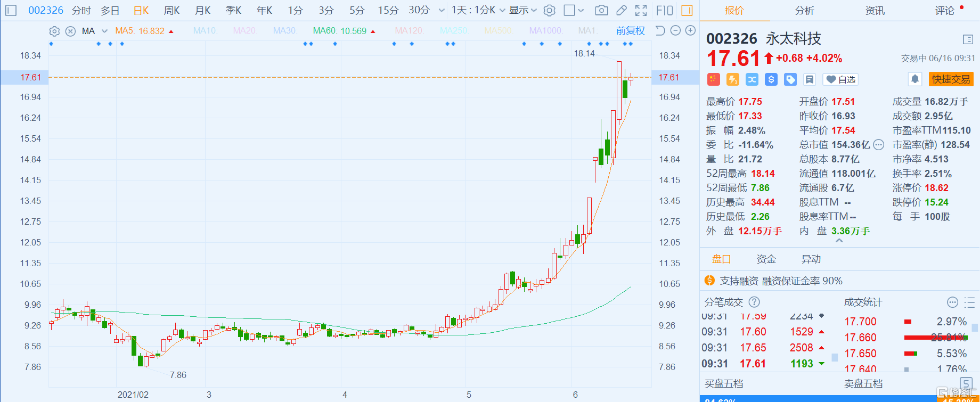The width and height of the screenshot is (980, 402).
Task: Switch to the 周K weekly chart
Action: coord(171,10)
